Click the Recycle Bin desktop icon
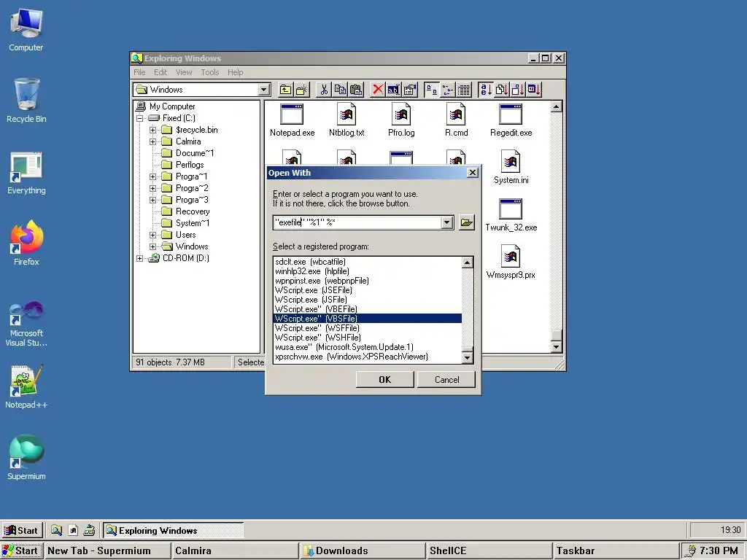 click(26, 101)
